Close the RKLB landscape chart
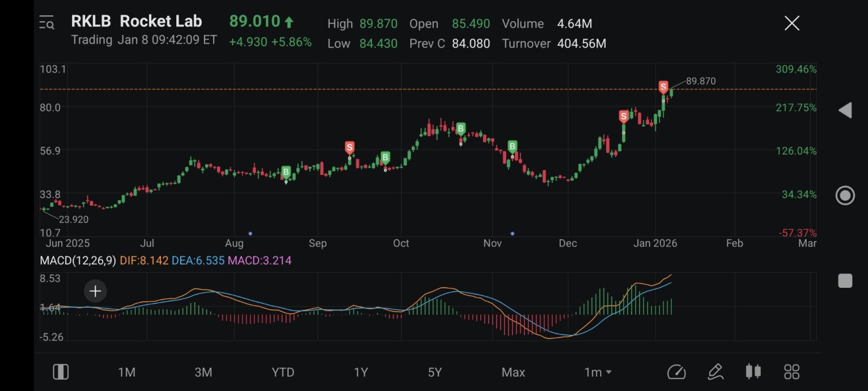868x391 pixels. click(x=792, y=23)
